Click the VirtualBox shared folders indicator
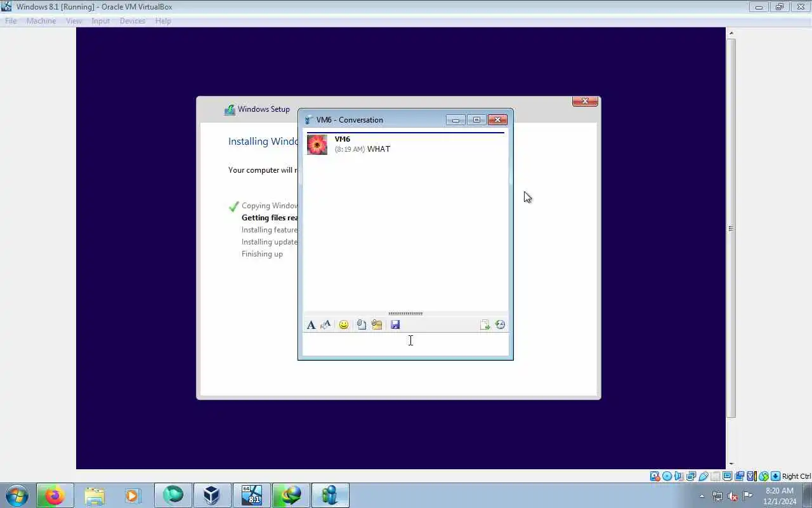This screenshot has width=812, height=508. click(716, 476)
